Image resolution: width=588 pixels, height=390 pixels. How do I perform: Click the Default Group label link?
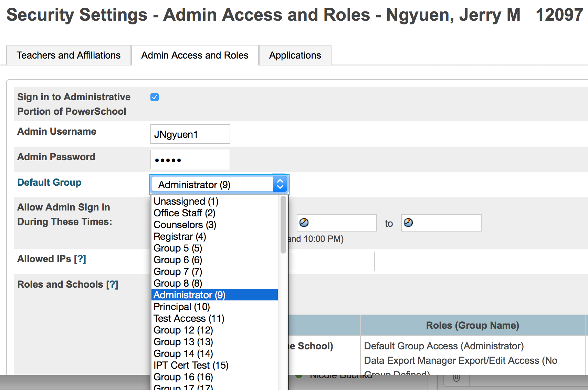49,182
